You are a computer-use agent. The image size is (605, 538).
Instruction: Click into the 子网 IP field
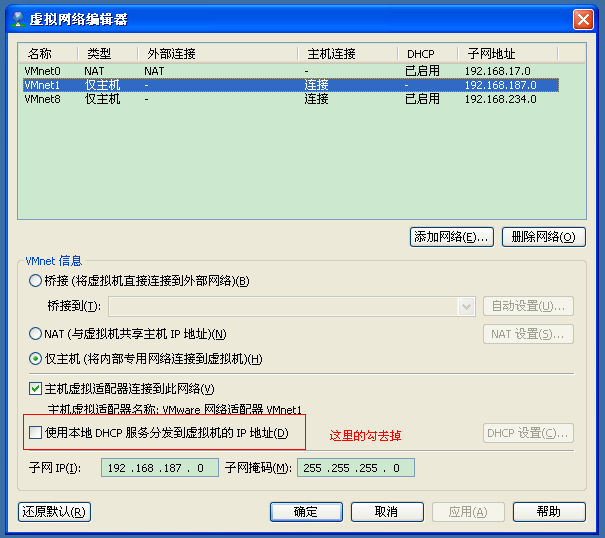coord(160,468)
